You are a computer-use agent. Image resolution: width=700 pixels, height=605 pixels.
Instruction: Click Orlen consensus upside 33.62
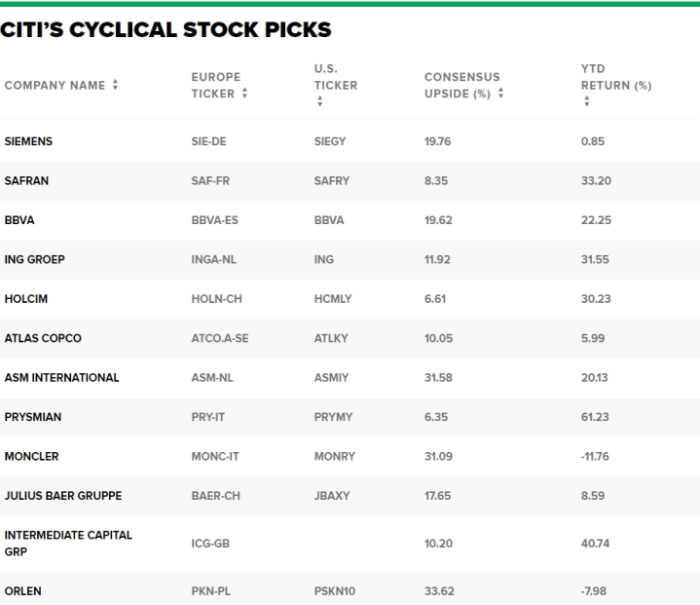(x=439, y=590)
